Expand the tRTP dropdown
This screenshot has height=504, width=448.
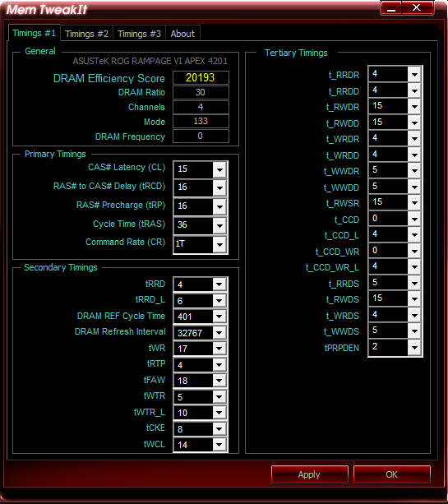pos(219,364)
